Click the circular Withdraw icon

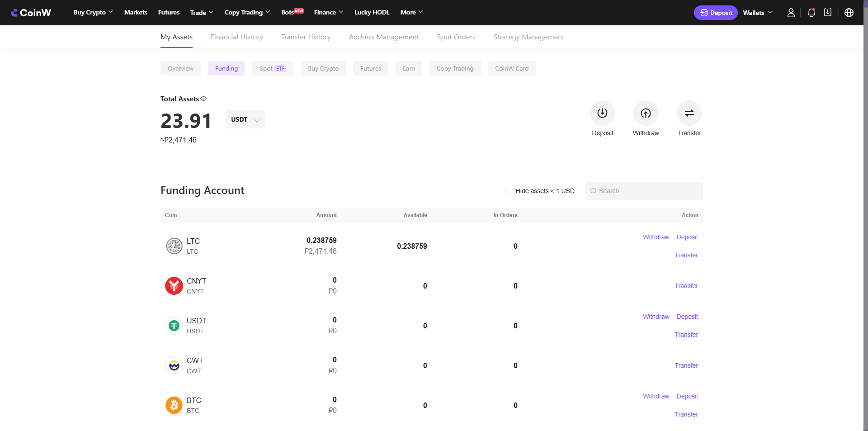[x=646, y=113]
